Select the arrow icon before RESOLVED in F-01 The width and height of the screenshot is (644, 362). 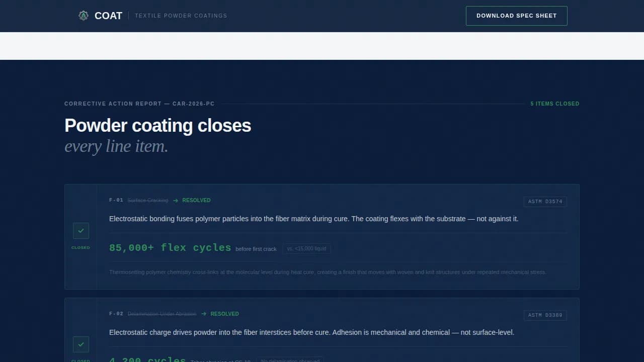[x=176, y=200]
